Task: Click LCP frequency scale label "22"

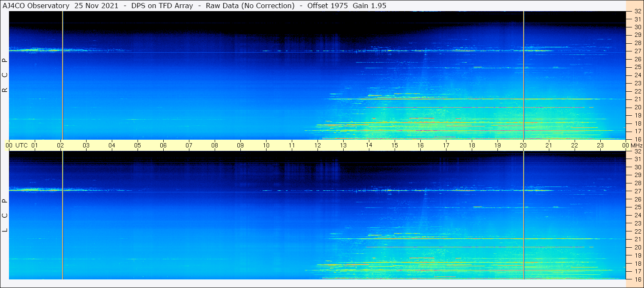Action: pyautogui.click(x=638, y=231)
